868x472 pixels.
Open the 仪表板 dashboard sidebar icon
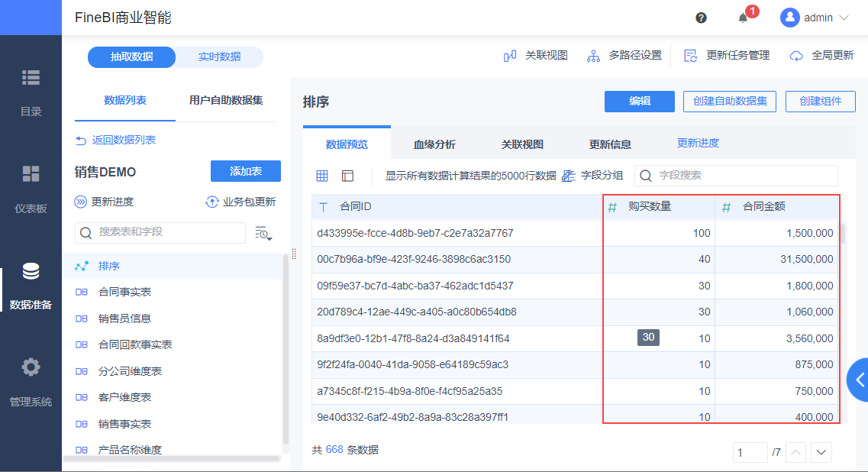coord(31,173)
